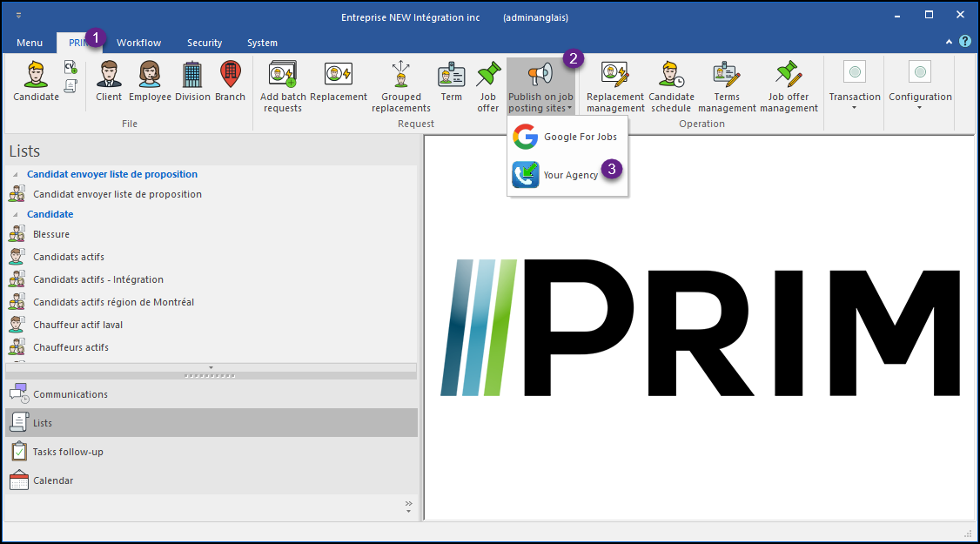The width and height of the screenshot is (980, 544).
Task: Expand the Configuration dropdown
Action: [x=920, y=87]
